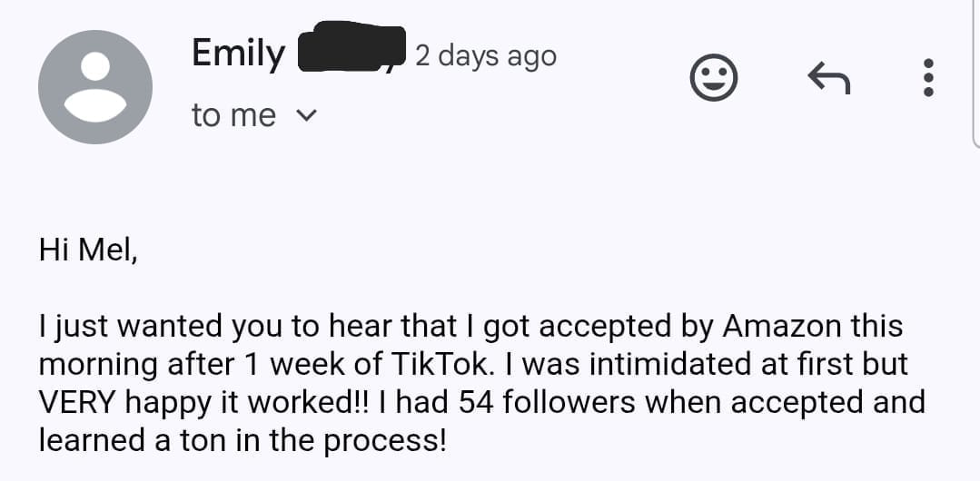The width and height of the screenshot is (980, 481).
Task: Click the sender name Emily
Action: [x=238, y=54]
